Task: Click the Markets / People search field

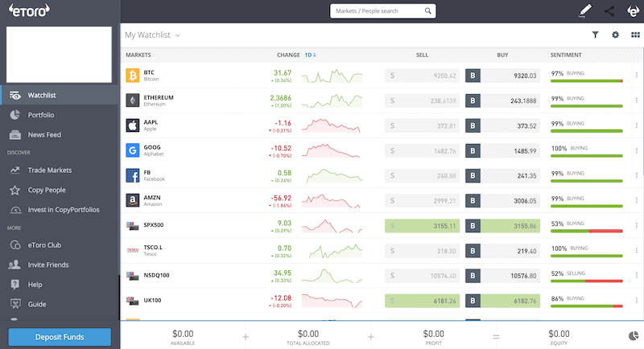Action: tap(383, 11)
